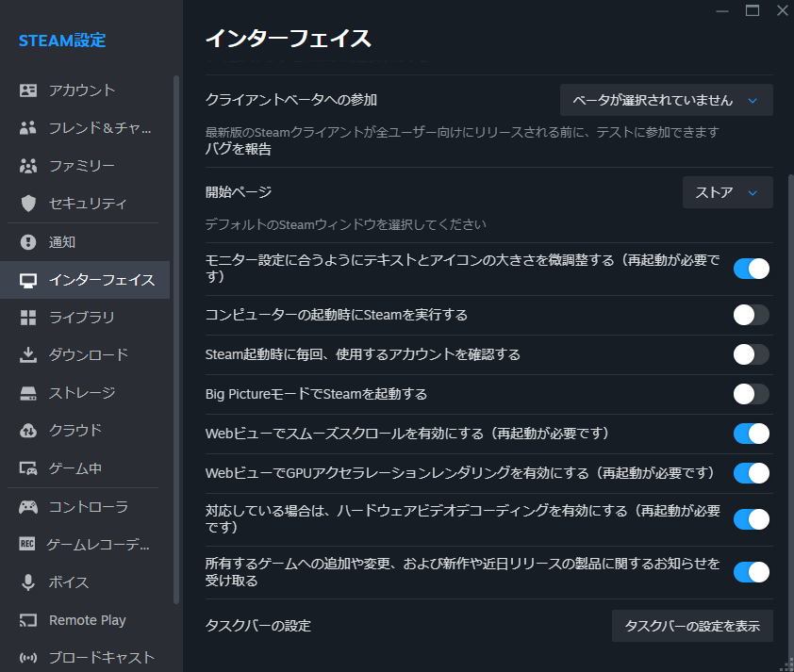Enable コンピューターの起動時にSteamを実行する toggle
Screen dimensions: 794x672
coord(751,315)
